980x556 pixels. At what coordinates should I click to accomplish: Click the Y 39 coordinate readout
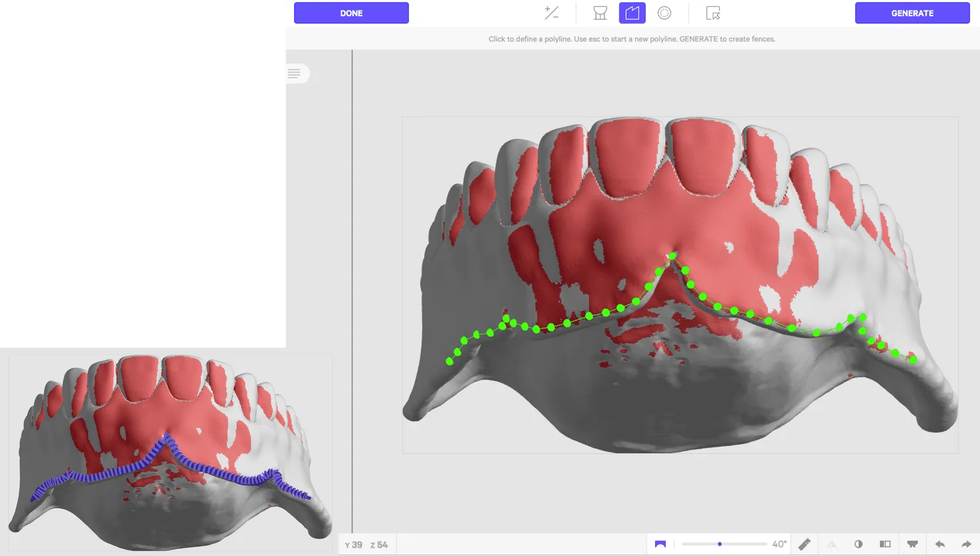(353, 544)
